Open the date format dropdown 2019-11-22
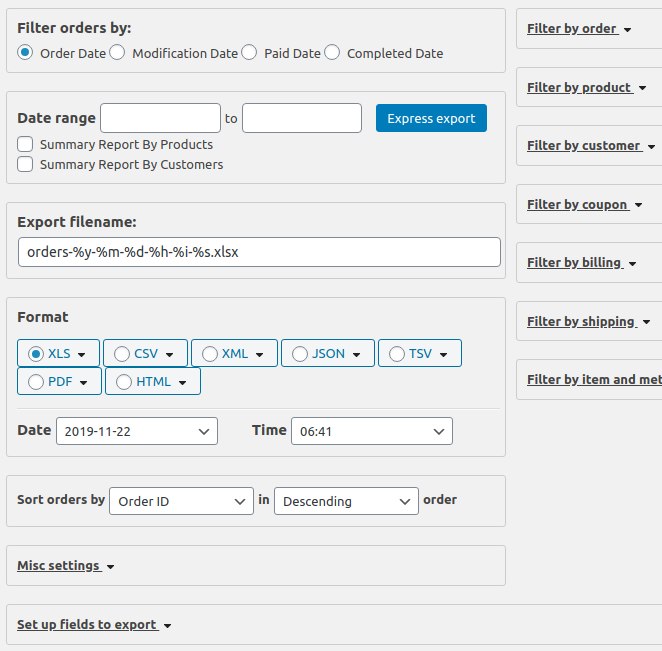This screenshot has width=662, height=651. (137, 431)
